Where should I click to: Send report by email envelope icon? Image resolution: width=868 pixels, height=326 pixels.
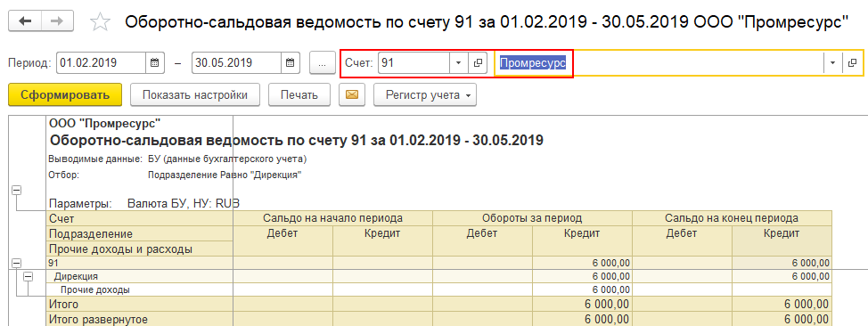point(352,94)
